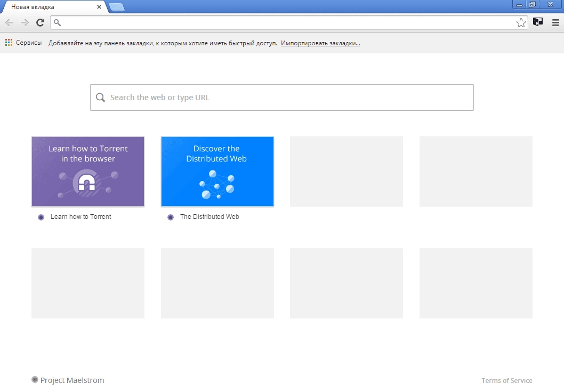Screen dimensions: 564x392
Task: Close the browser window
Action: point(551,5)
